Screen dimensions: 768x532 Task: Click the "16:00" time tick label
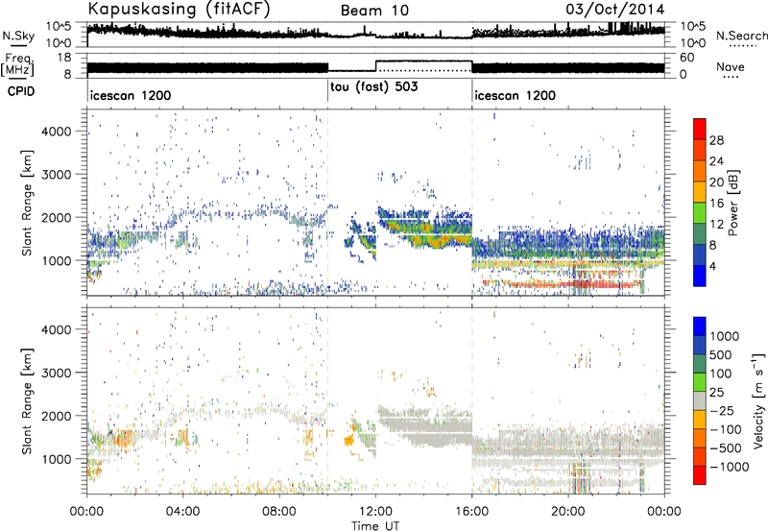pyautogui.click(x=471, y=512)
